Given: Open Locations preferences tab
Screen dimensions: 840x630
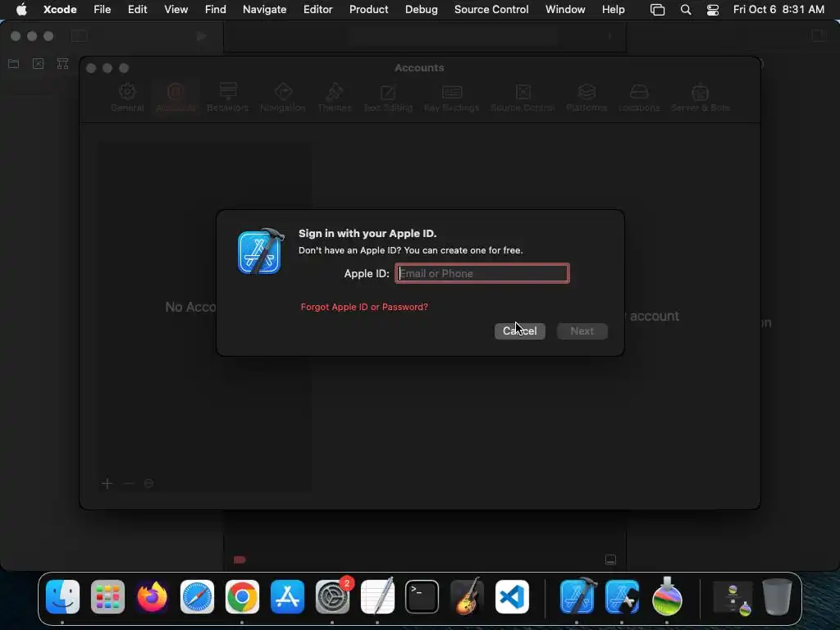Looking at the screenshot, I should [639, 98].
